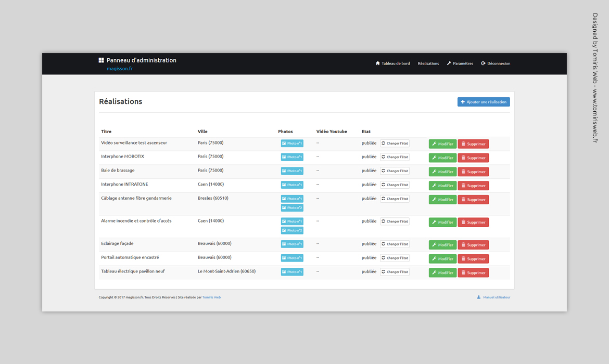The width and height of the screenshot is (609, 364).
Task: Click Modifier for Baie de brassage
Action: (442, 172)
